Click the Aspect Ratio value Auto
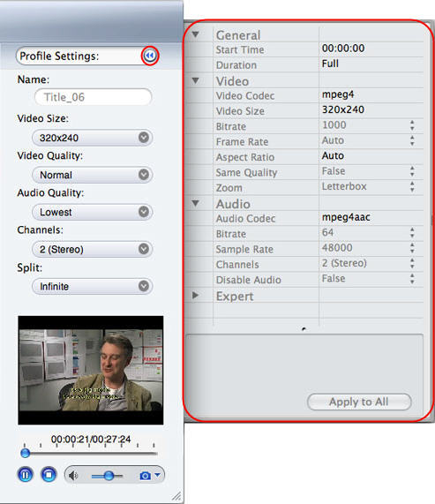This screenshot has height=504, width=435. pyautogui.click(x=333, y=156)
